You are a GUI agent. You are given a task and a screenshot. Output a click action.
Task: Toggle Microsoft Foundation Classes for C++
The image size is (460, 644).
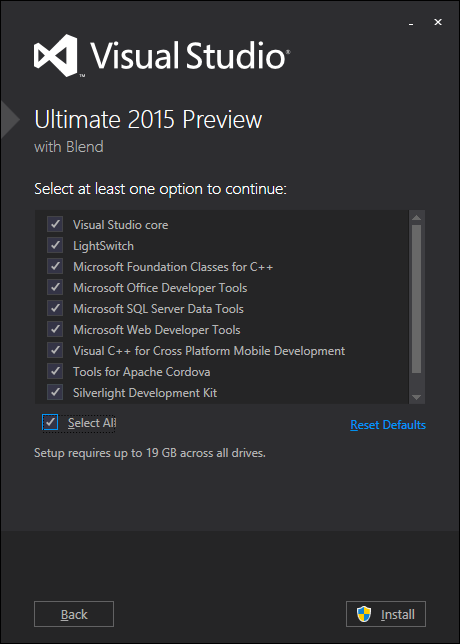tap(55, 267)
